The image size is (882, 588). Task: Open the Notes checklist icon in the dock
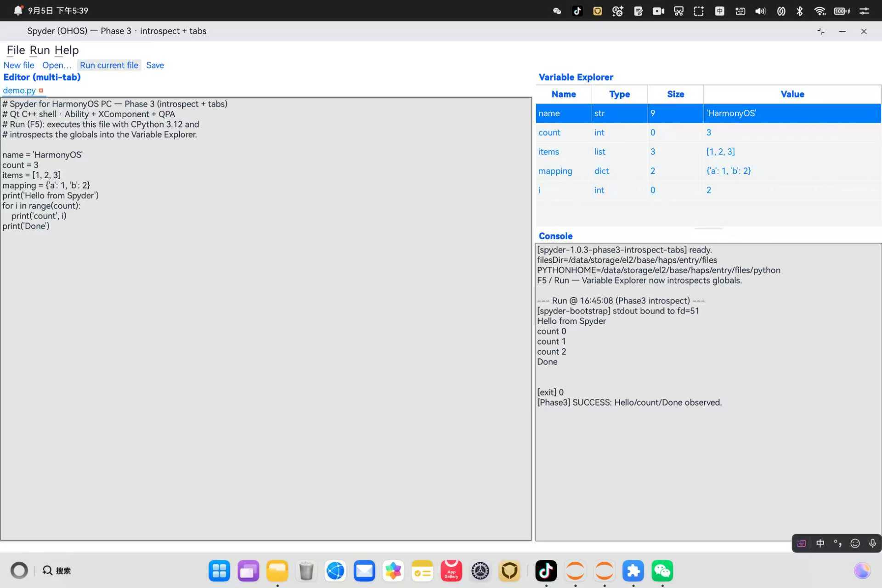pyautogui.click(x=422, y=571)
